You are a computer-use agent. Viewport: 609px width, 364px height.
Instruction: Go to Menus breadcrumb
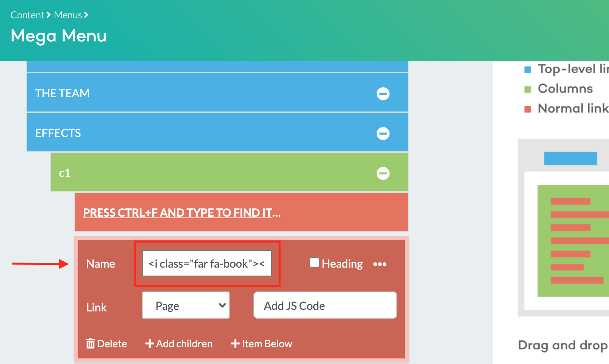68,15
